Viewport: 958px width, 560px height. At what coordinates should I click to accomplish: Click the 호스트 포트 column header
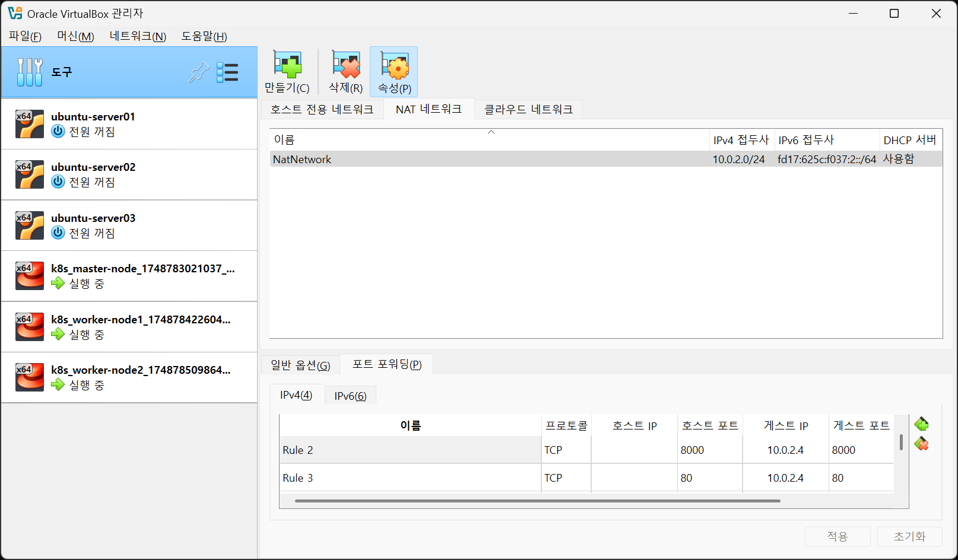710,425
